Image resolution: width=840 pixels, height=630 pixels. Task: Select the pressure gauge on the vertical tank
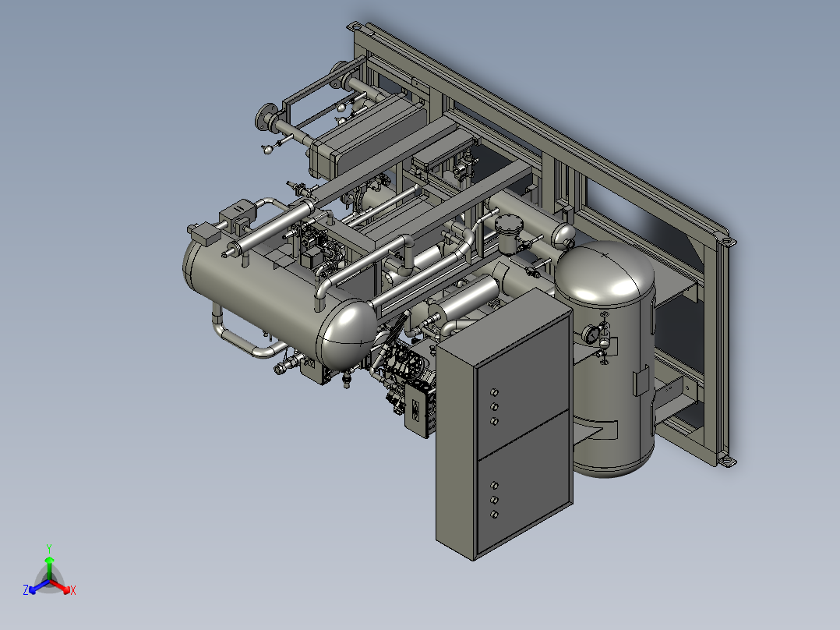(592, 334)
